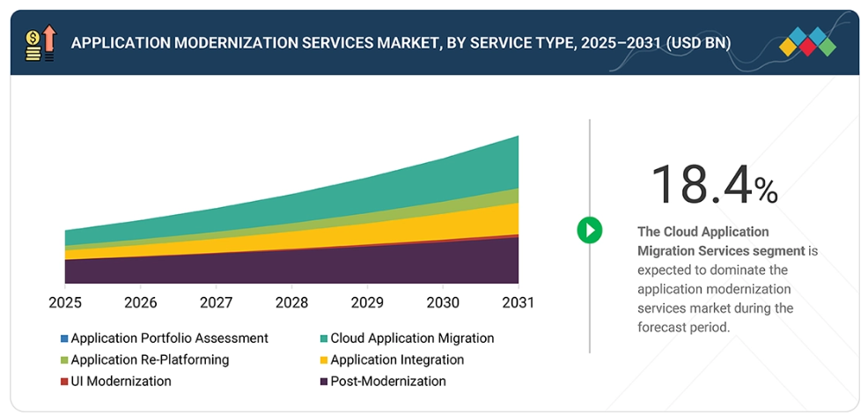
Task: Click the large 18.4% figure
Action: [713, 184]
